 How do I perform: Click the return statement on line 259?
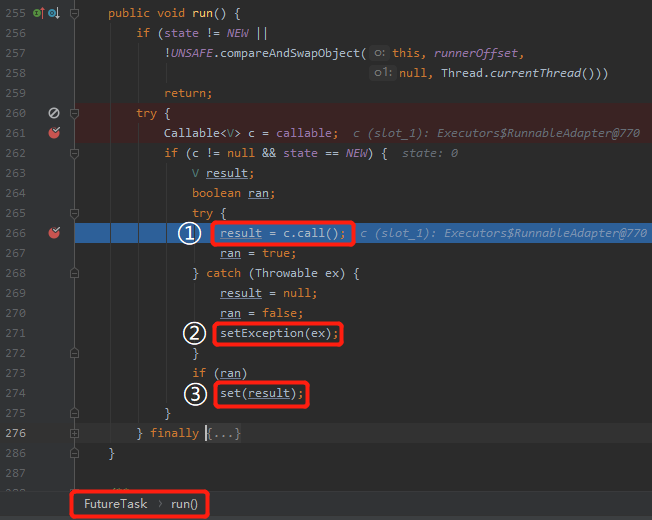click(x=188, y=93)
